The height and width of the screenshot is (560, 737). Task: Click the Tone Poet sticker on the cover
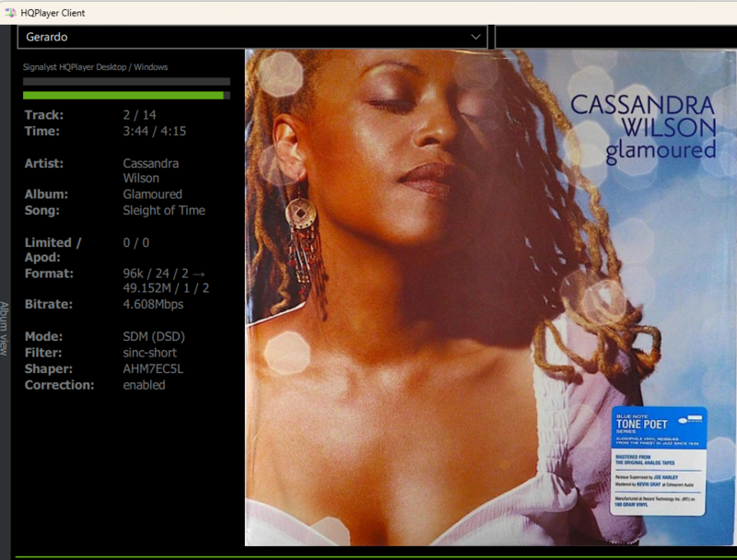coord(658,460)
